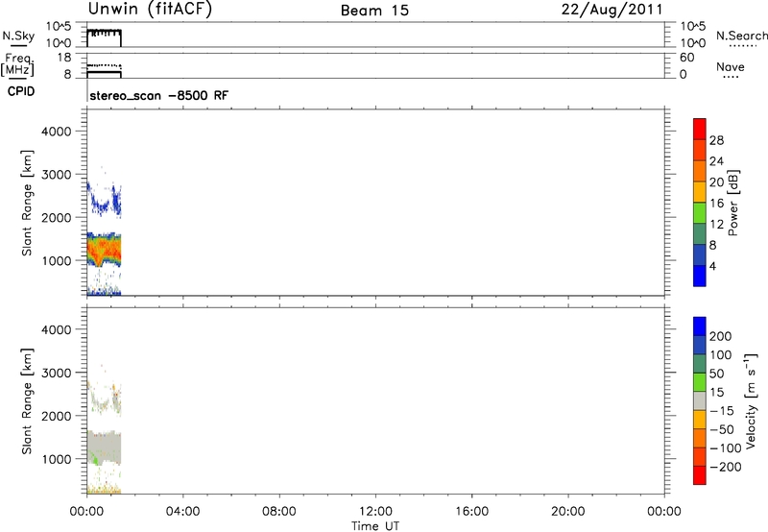Click the "Velocity [m s-1]" color bar title
Image resolution: width=768 pixels, height=532 pixels.
point(751,400)
